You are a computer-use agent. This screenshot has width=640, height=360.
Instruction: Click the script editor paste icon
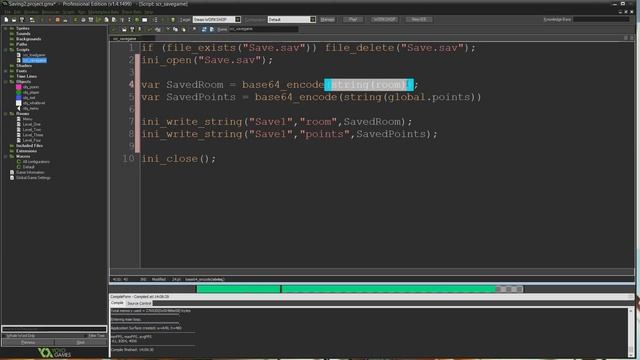tap(183, 29)
